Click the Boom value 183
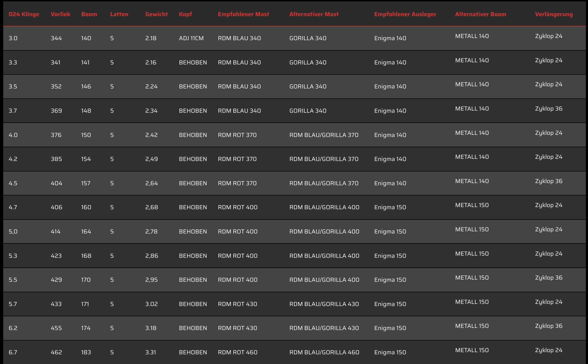 tap(86, 352)
